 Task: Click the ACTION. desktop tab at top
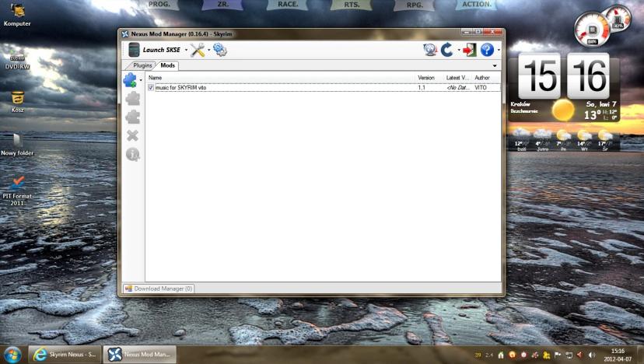pyautogui.click(x=477, y=5)
